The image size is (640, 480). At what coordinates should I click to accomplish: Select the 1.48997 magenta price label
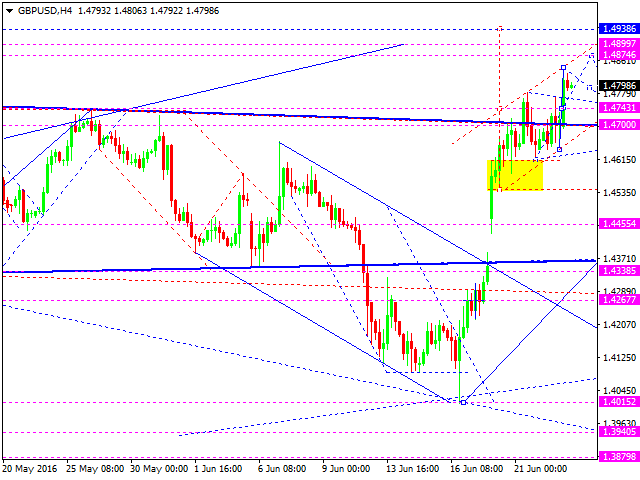click(x=619, y=44)
